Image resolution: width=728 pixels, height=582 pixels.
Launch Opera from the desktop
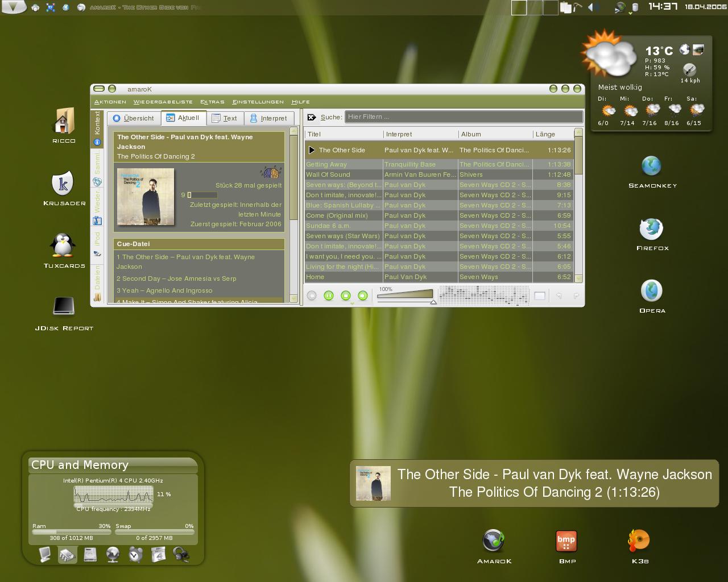(x=652, y=297)
